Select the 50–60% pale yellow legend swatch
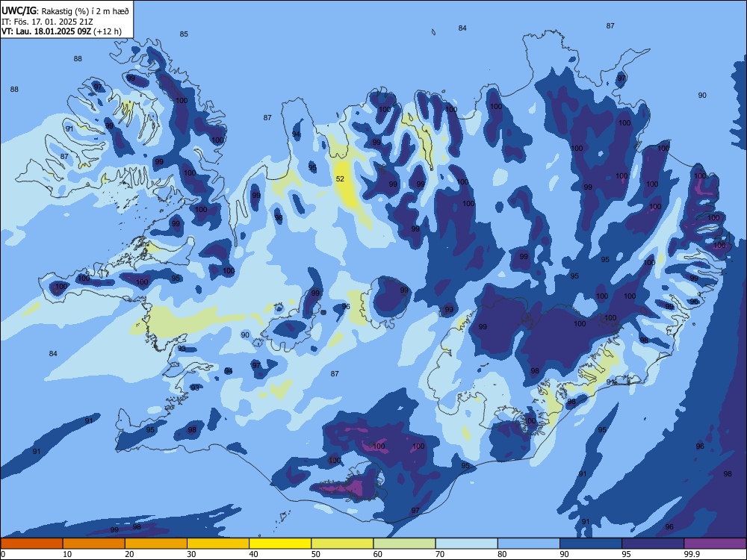 342,544
